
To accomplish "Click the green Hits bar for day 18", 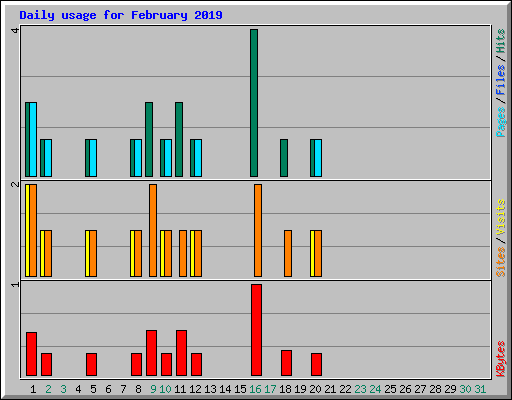I will 284,158.
